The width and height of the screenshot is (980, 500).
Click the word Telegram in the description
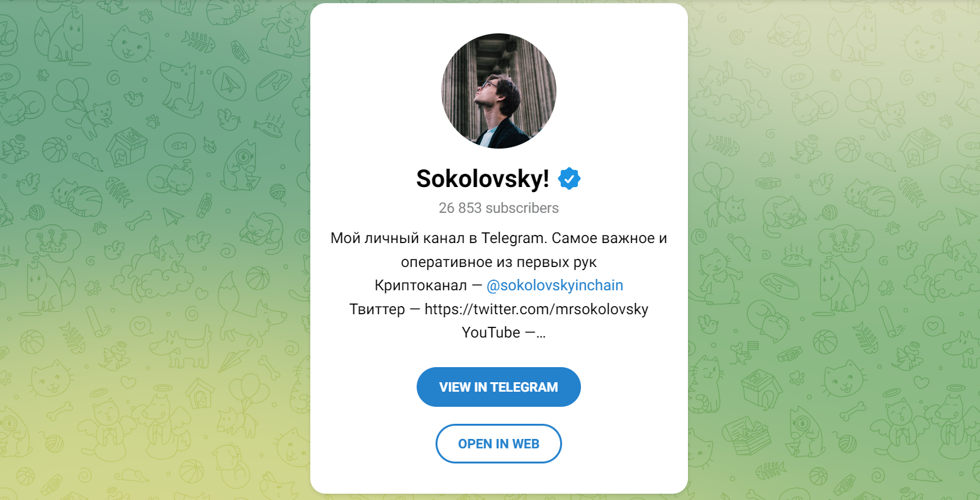point(512,238)
